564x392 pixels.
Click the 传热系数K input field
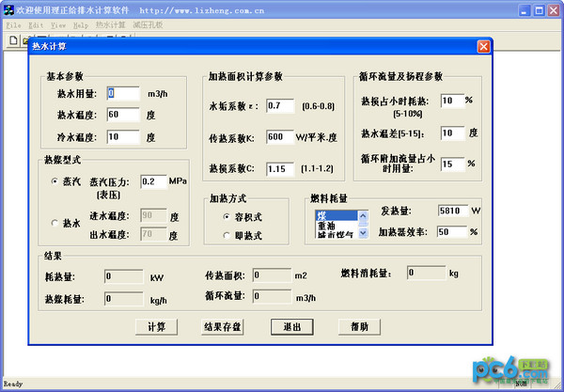coord(279,137)
